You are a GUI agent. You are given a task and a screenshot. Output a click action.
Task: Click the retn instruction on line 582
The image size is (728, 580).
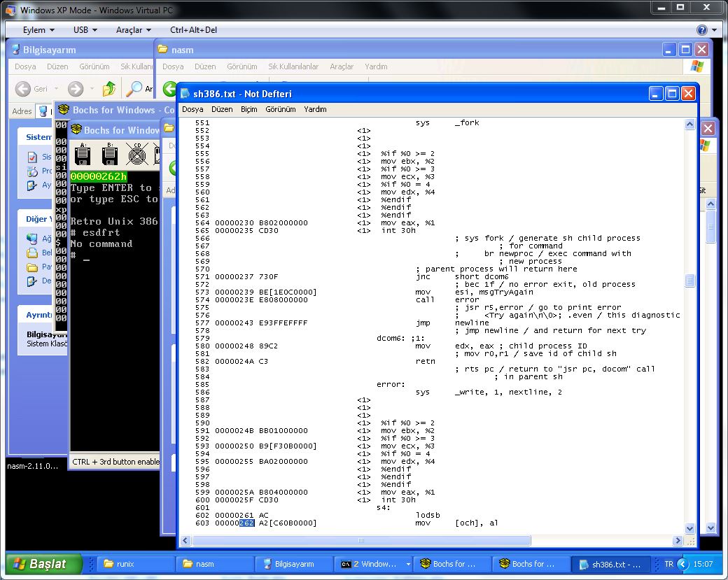point(426,361)
